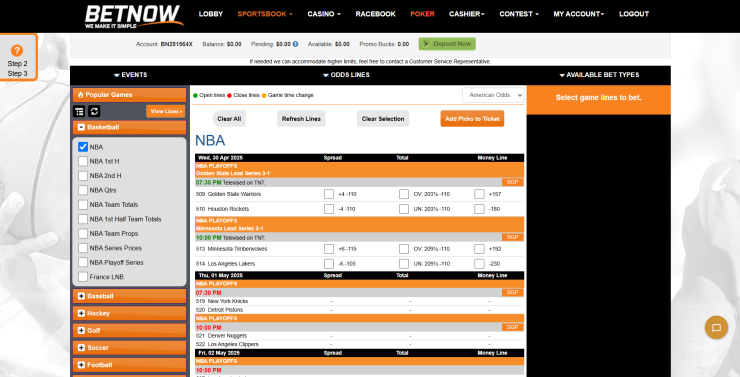The width and height of the screenshot is (740, 377).
Task: Open the My Account menu
Action: click(579, 14)
